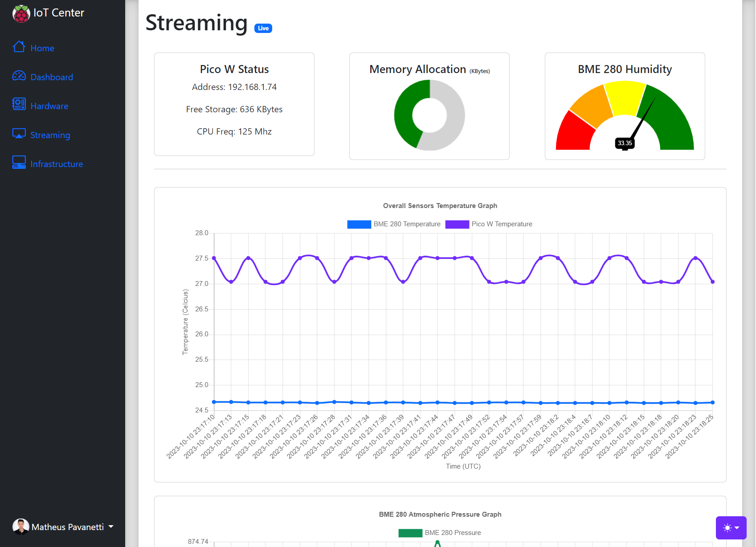Click the first BME 280 temperature data point
Image resolution: width=756 pixels, height=547 pixels.
[214, 402]
